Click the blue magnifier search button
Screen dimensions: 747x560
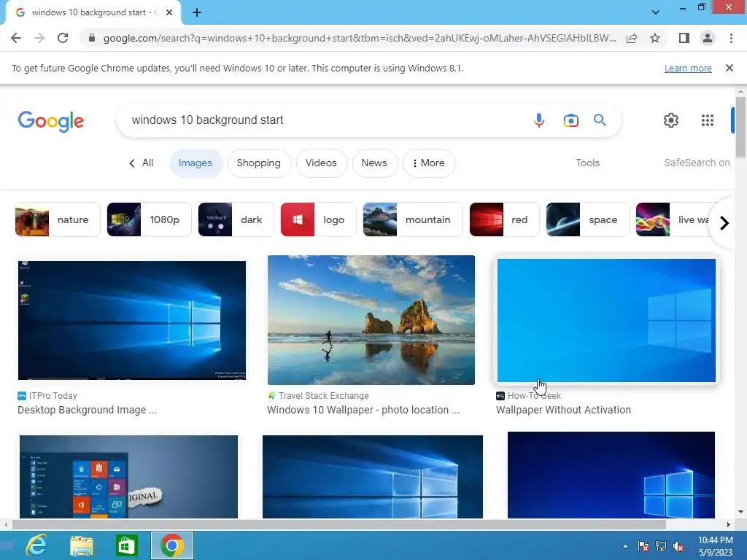[x=600, y=120]
